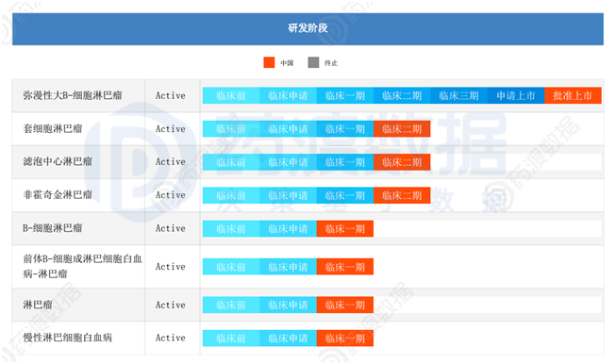Viewport: 616px width, 364px height.
Task: Click orange 临床二期 stage for 套细胞淋巴瘤
Action: pyautogui.click(x=402, y=129)
